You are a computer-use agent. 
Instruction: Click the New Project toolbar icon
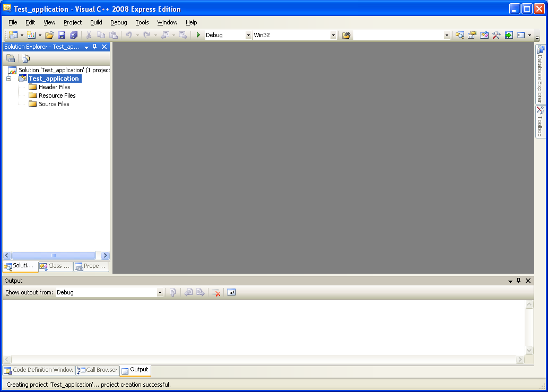point(13,35)
